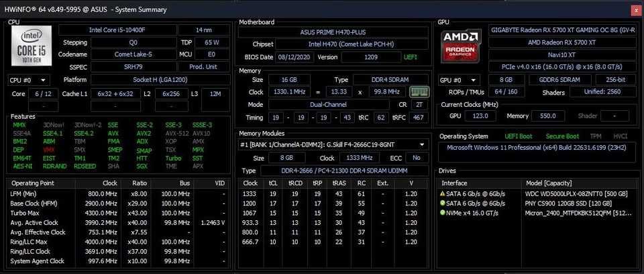
Task: Click the Turbo feature label
Action: [x=173, y=158]
